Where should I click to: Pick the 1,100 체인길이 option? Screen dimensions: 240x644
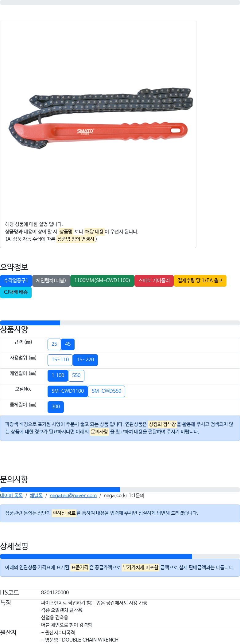click(58, 376)
